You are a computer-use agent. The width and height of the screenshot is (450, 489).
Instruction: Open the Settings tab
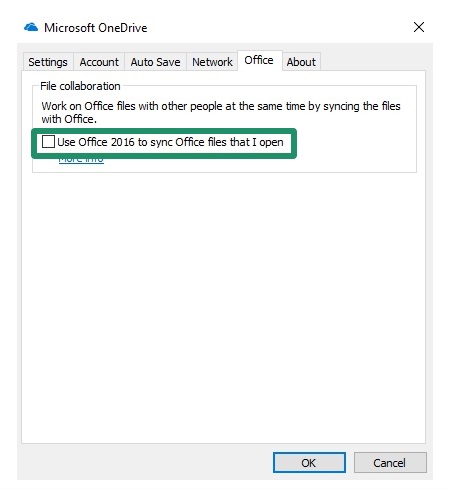tap(48, 62)
